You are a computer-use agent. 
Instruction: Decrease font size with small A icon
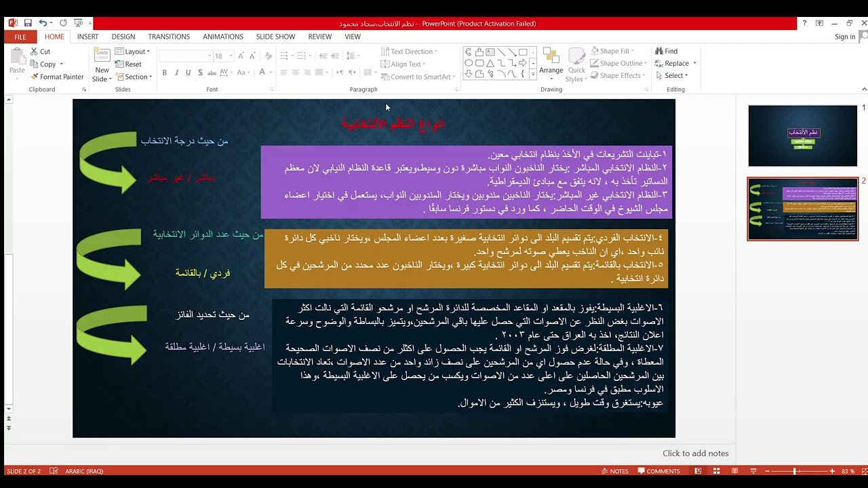(252, 56)
